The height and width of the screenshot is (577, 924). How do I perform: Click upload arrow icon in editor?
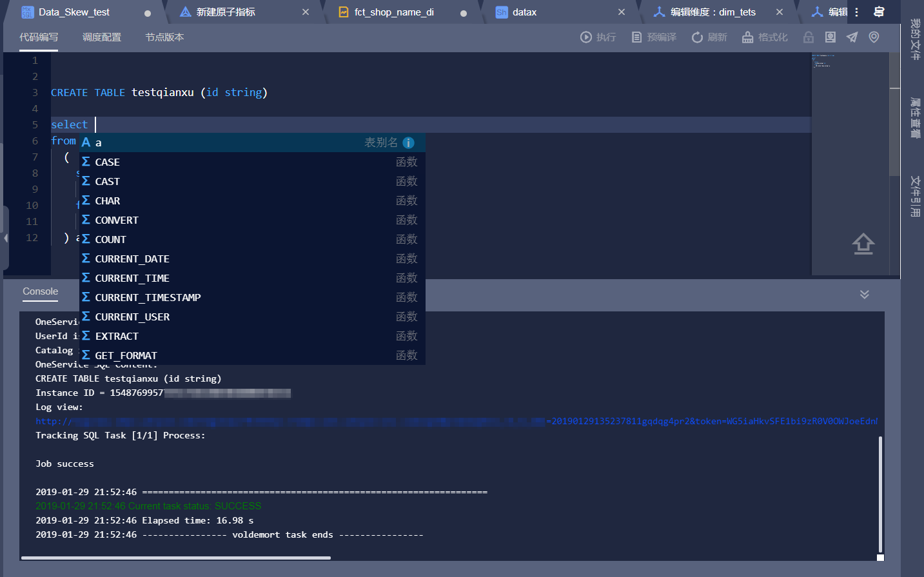(x=863, y=244)
